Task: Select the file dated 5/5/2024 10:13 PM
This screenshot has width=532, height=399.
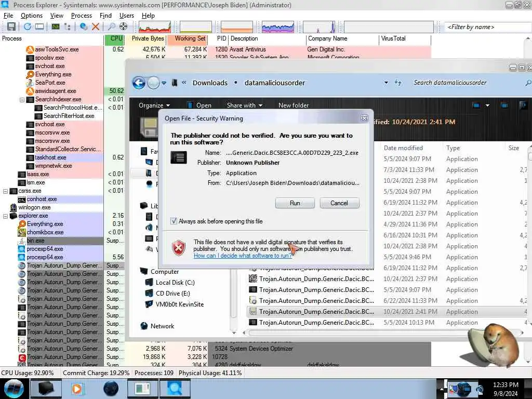Action: 387,322
